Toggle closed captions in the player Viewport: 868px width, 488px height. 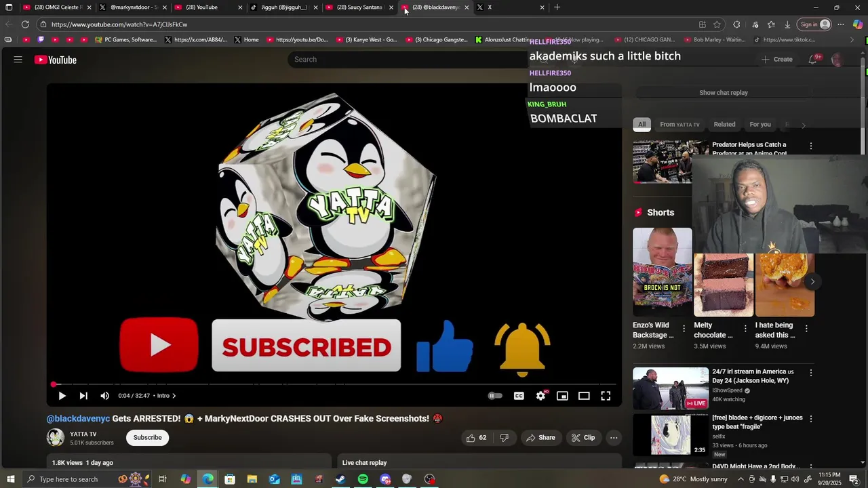pos(519,396)
